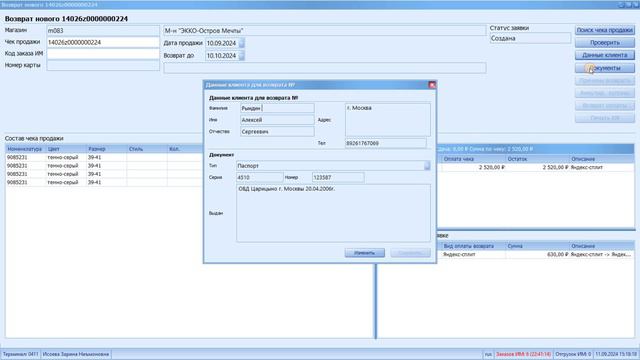Click the 'Вид оплаты возврата' column header
Screen dimensions: 640x360
473,246
